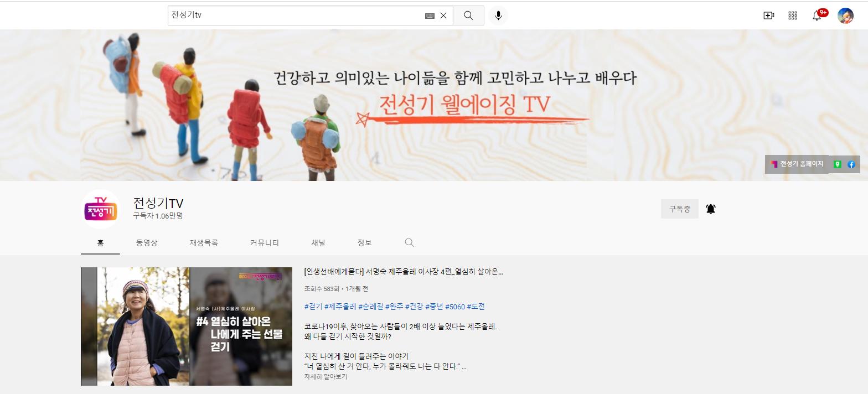This screenshot has height=394, width=868.
Task: Click the #완주 hashtag
Action: point(394,307)
